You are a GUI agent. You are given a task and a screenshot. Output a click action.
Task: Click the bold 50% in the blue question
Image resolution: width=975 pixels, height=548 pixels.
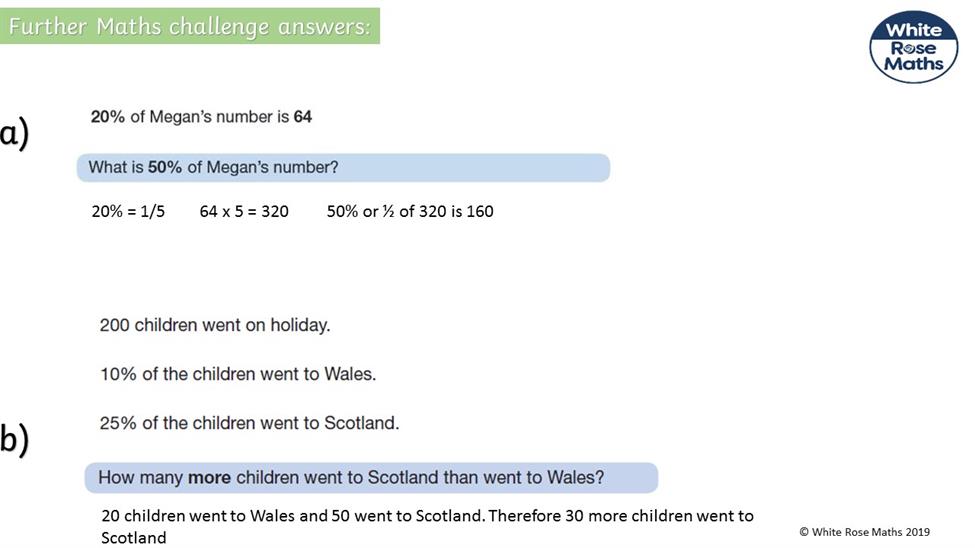point(165,167)
